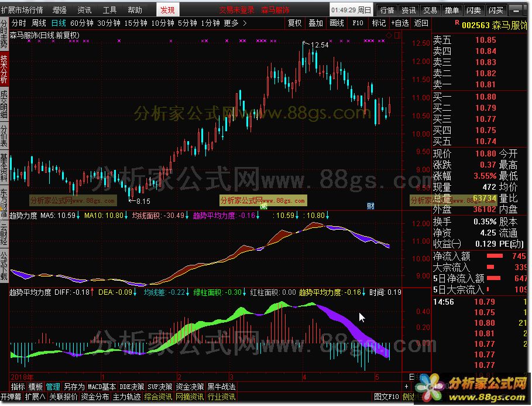
Task: Open the 主力轨迹 tab
Action: (x=126, y=397)
